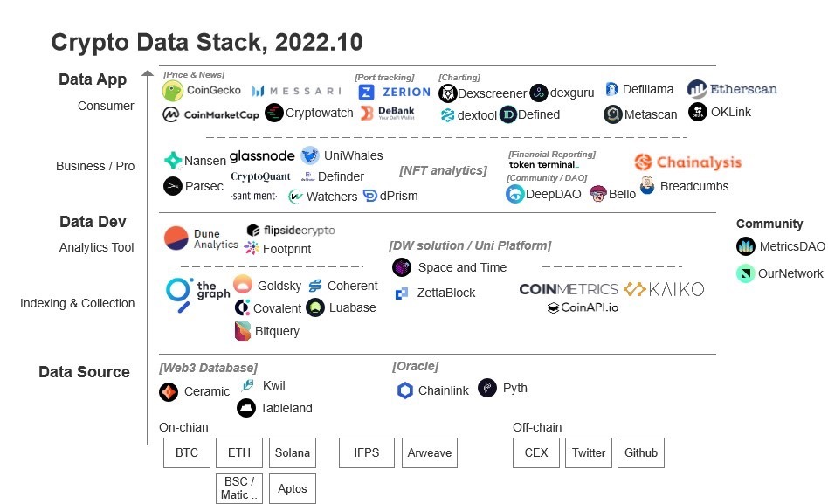The height and width of the screenshot is (504, 828).
Task: Click the Data Dev section heading
Action: (93, 222)
